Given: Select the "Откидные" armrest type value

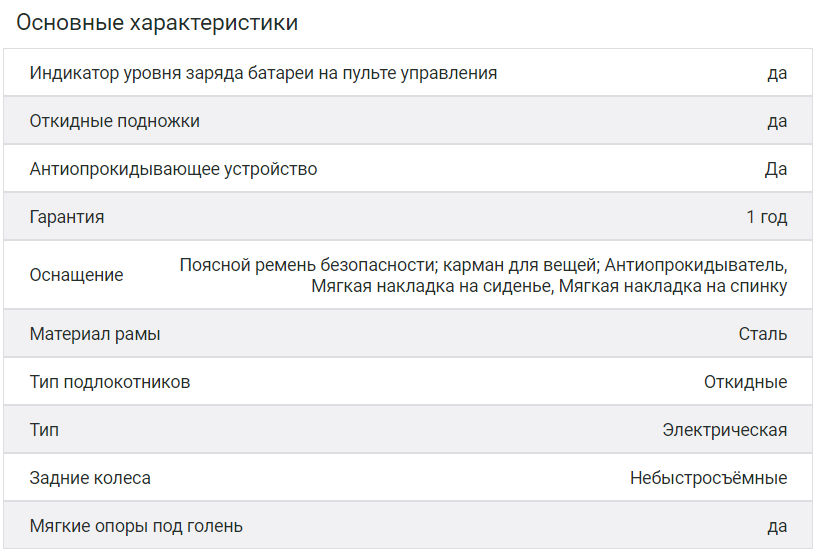Looking at the screenshot, I should (x=745, y=382).
